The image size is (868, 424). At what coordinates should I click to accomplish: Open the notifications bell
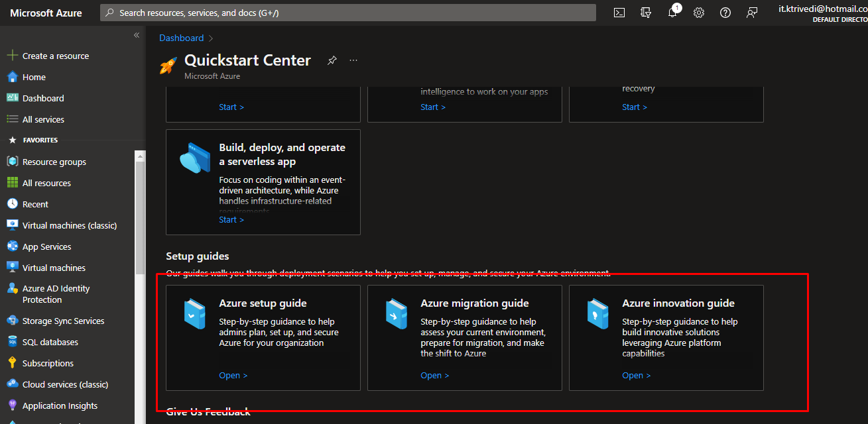(x=672, y=13)
